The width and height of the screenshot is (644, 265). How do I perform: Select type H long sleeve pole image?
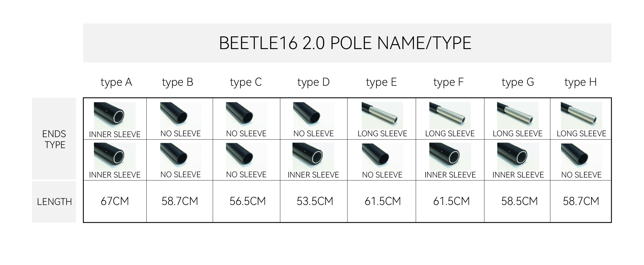click(581, 115)
